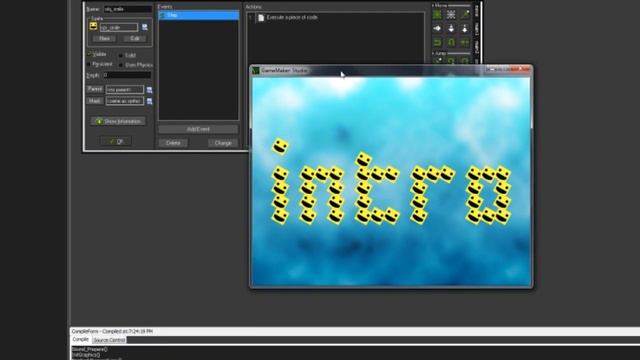The width and height of the screenshot is (640, 360).
Task: Click the GameMaker Studio game window icon
Action: coord(256,71)
